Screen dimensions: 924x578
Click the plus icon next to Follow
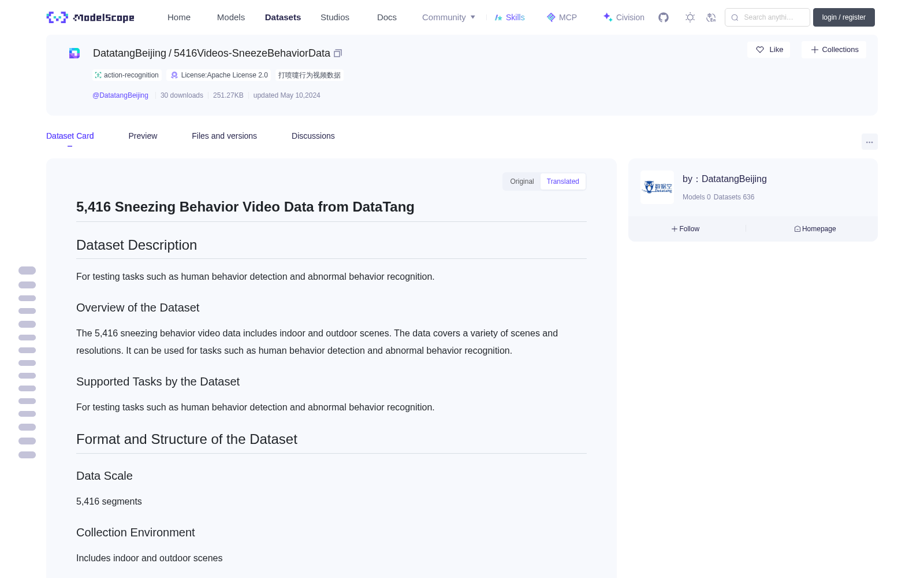tap(675, 229)
